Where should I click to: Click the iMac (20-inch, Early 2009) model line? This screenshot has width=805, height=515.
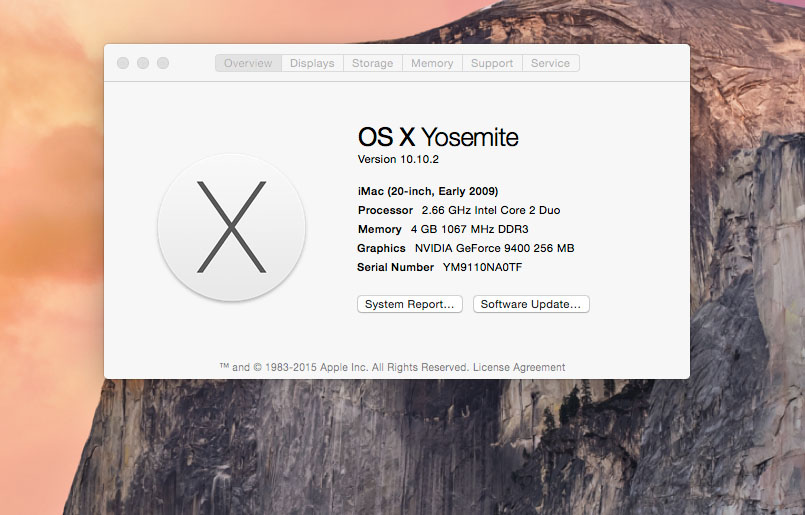(428, 191)
